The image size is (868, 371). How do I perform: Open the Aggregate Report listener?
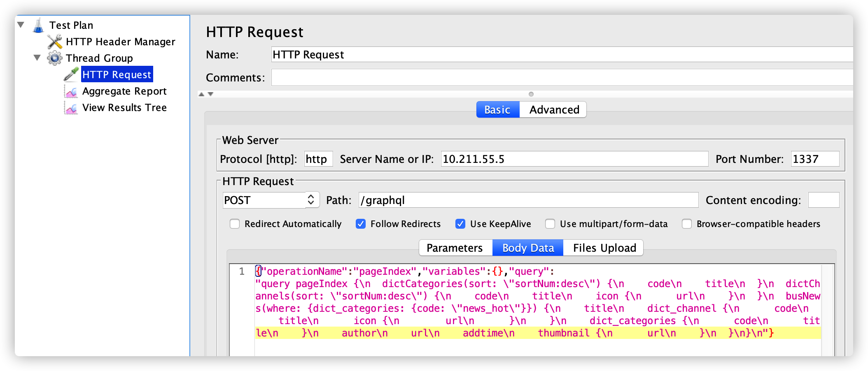pos(124,91)
